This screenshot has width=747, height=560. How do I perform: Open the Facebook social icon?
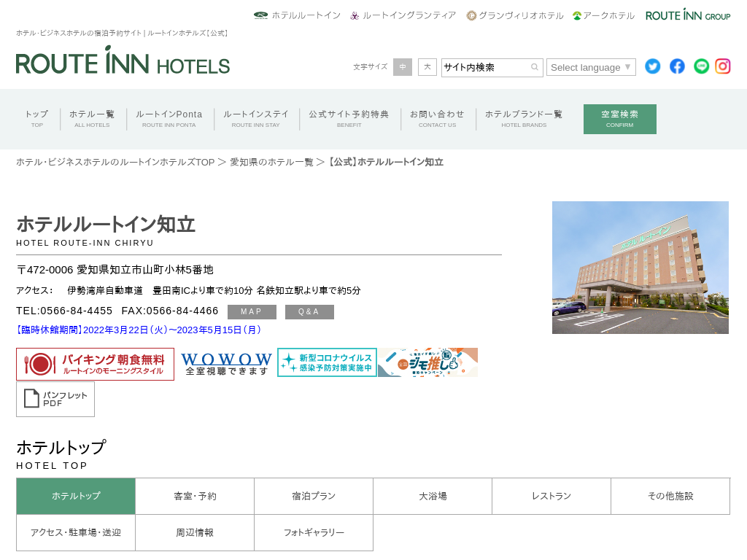[677, 66]
